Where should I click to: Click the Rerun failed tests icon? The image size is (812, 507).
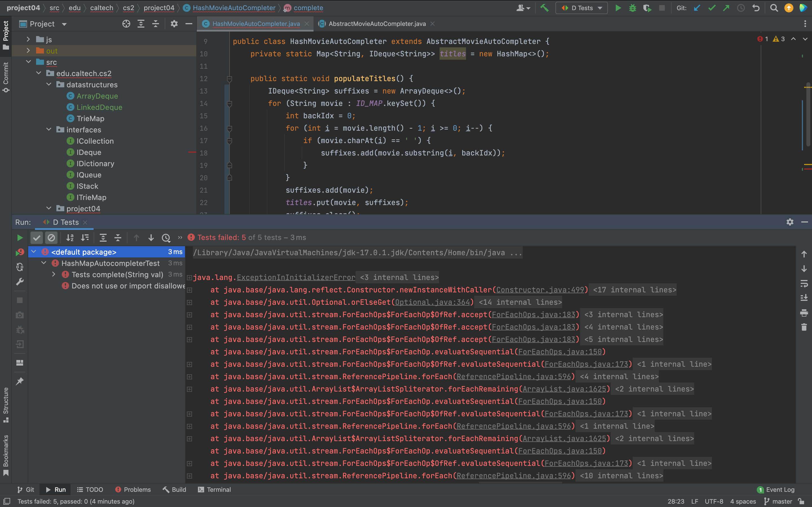pos(20,252)
